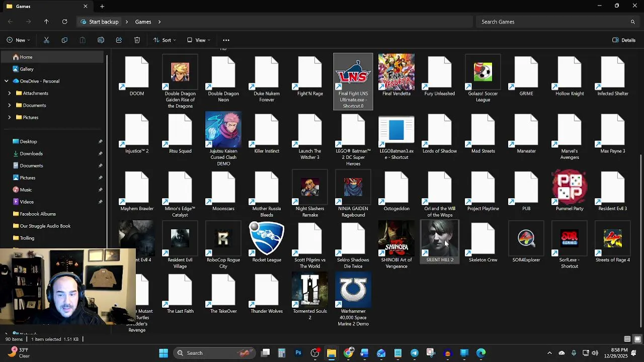Expand the Attachments folder in sidebar

coord(9,93)
